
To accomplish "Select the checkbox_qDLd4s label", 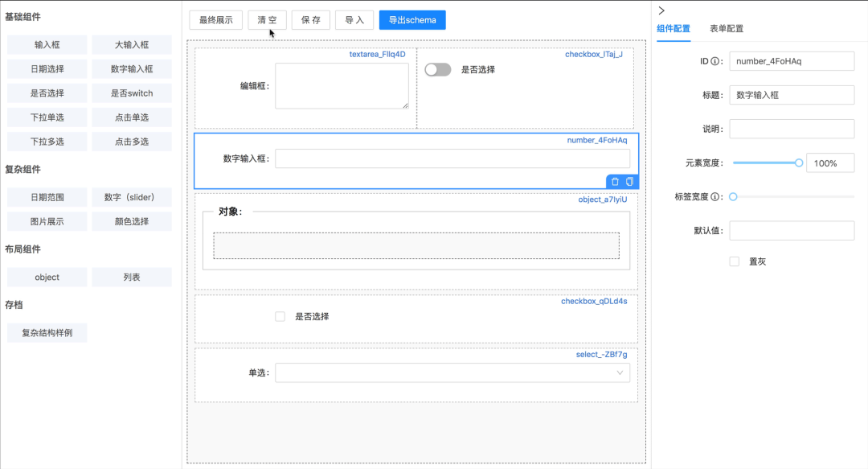I will [594, 302].
